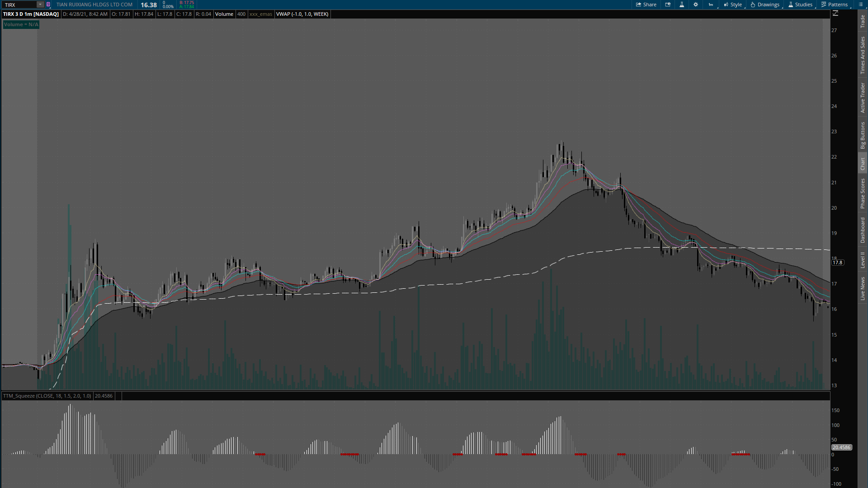The image size is (868, 488).
Task: Open the Studies menu
Action: click(800, 5)
